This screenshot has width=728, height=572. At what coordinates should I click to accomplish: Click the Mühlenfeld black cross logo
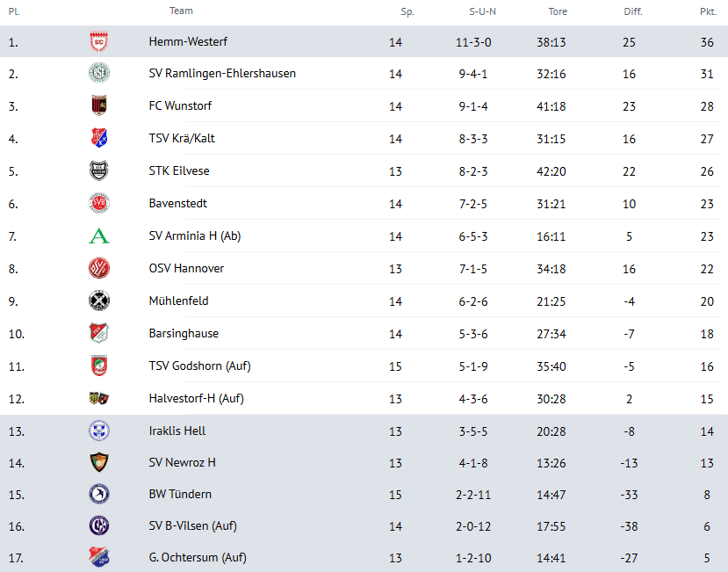(x=99, y=300)
